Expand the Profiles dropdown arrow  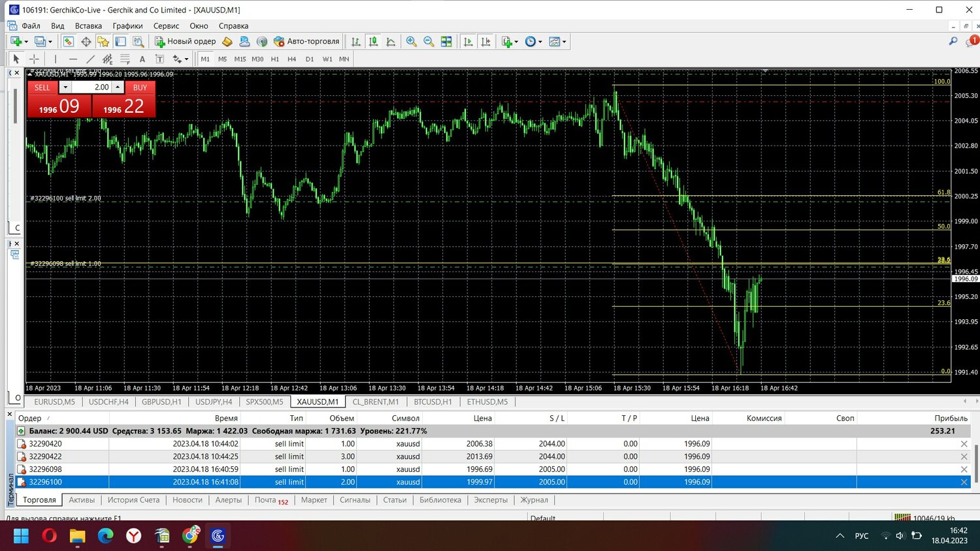(x=50, y=42)
